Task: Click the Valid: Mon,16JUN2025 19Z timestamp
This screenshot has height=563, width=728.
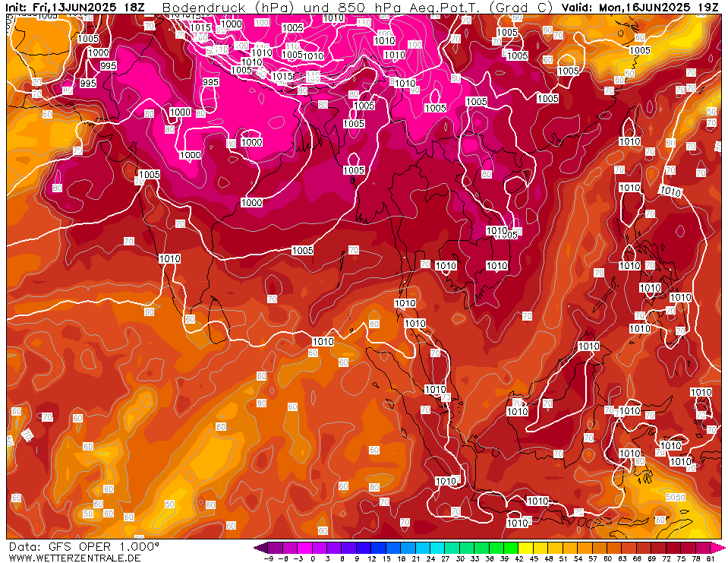Action: pos(640,8)
